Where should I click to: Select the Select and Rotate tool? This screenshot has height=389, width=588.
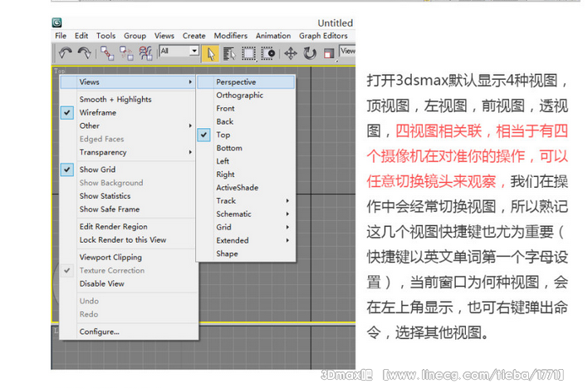(x=310, y=53)
